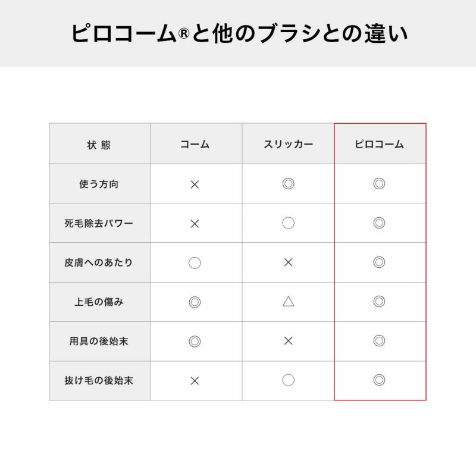This screenshot has width=476, height=476.
Task: Select the コーム column header
Action: click(195, 145)
